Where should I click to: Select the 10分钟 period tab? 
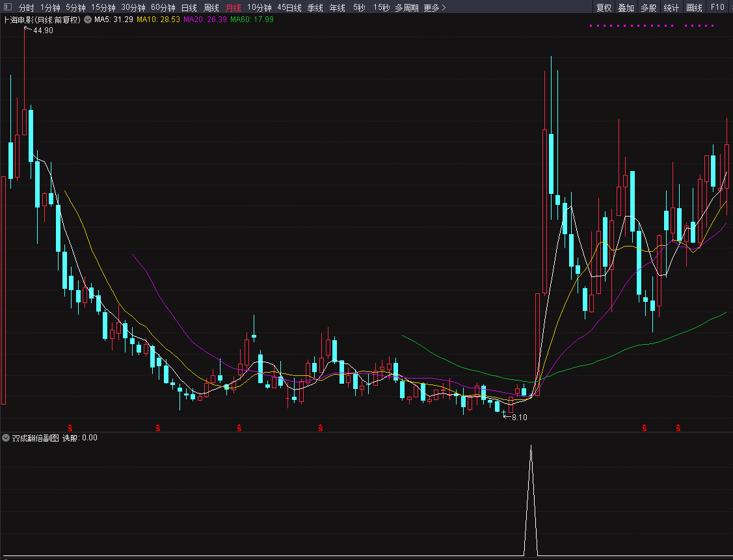(x=260, y=7)
